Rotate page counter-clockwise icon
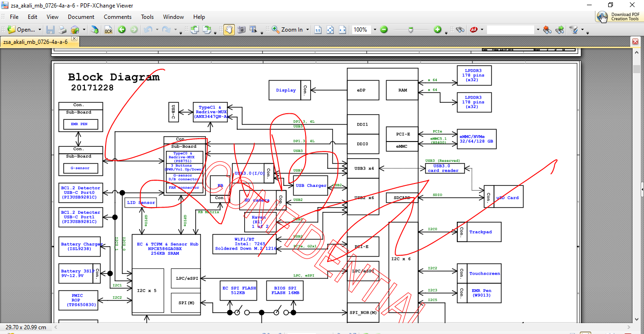Image resolution: width=644 pixels, height=334 pixels. click(194, 30)
